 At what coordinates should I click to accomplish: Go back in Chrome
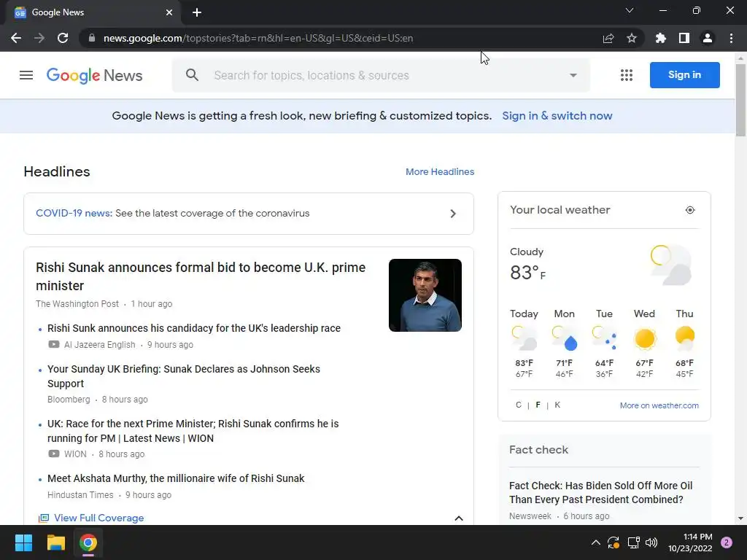16,38
